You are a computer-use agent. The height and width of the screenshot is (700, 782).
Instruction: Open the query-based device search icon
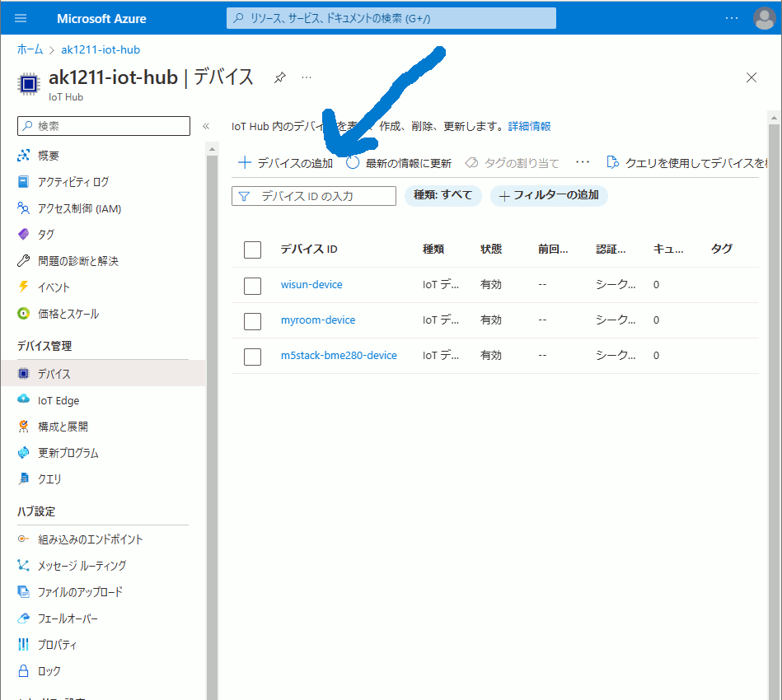(x=612, y=163)
